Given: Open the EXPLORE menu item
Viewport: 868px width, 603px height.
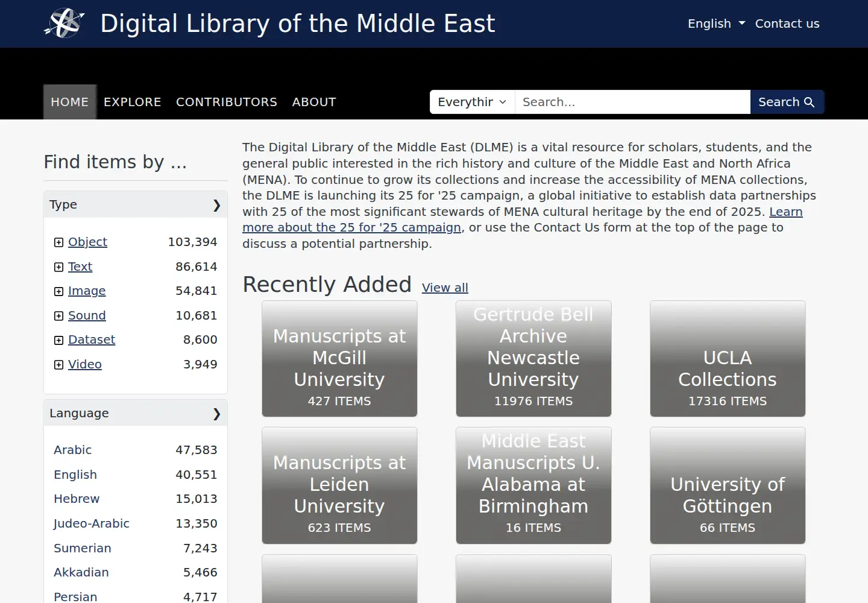Looking at the screenshot, I should (x=133, y=102).
